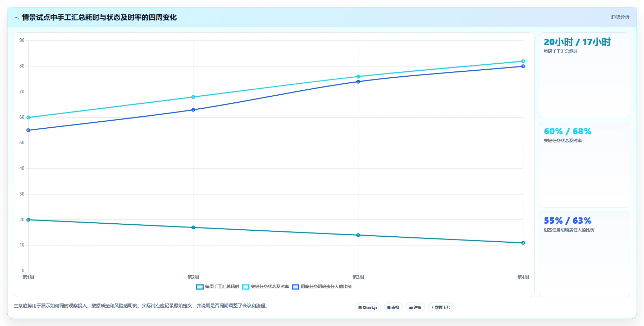Click the 阻塞任务明确责任人的比例 legend label
This screenshot has width=644, height=326.
(x=326, y=287)
